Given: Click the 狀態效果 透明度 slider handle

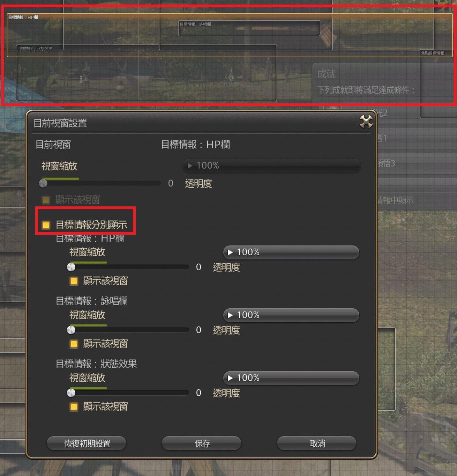Looking at the screenshot, I should [x=71, y=393].
